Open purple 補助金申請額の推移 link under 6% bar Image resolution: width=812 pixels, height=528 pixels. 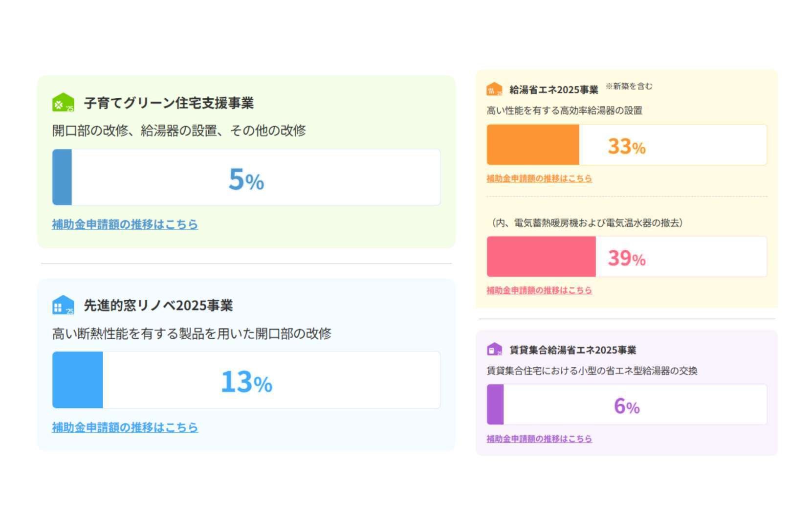(x=539, y=439)
